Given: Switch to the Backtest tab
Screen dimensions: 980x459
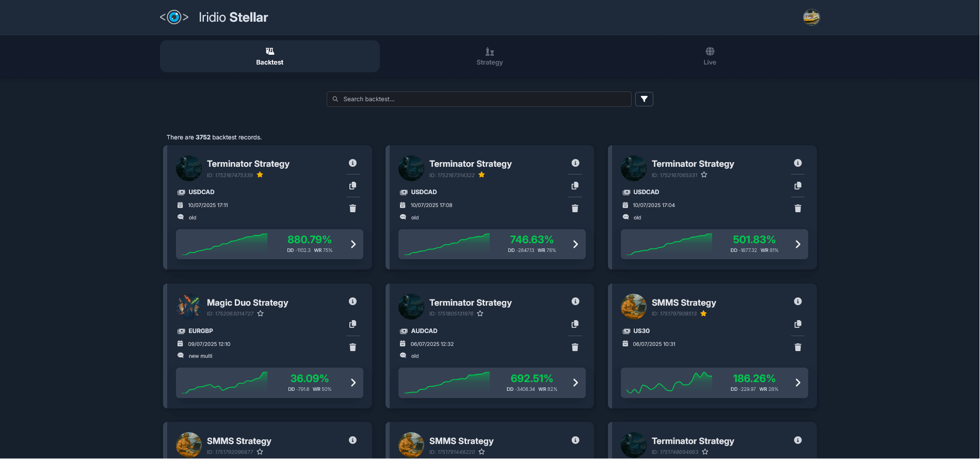Looking at the screenshot, I should point(270,56).
